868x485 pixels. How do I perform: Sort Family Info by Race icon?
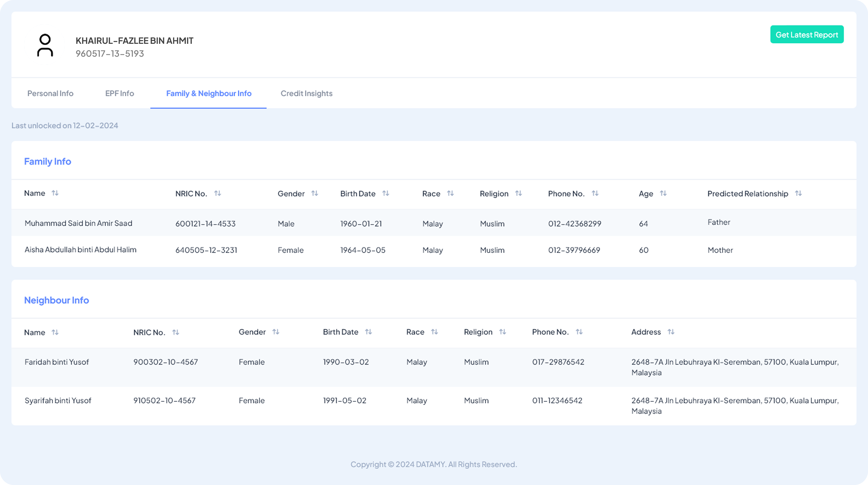(x=451, y=193)
